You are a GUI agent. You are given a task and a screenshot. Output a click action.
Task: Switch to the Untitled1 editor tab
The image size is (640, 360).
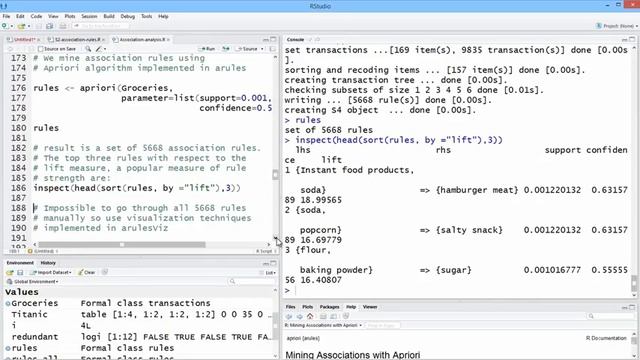pyautogui.click(x=24, y=40)
